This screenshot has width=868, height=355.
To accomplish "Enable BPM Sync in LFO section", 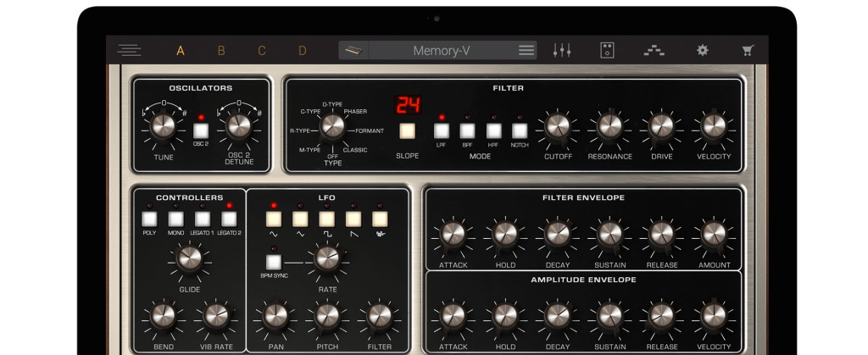I will pos(274,262).
